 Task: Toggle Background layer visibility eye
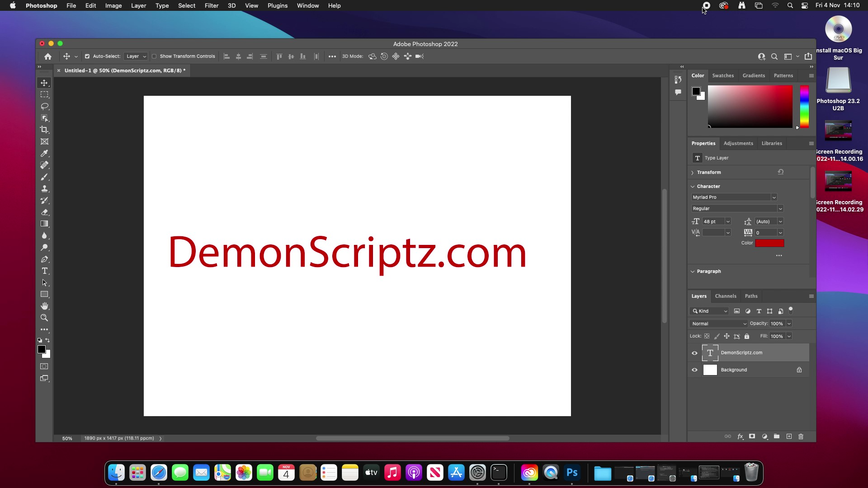(x=695, y=370)
